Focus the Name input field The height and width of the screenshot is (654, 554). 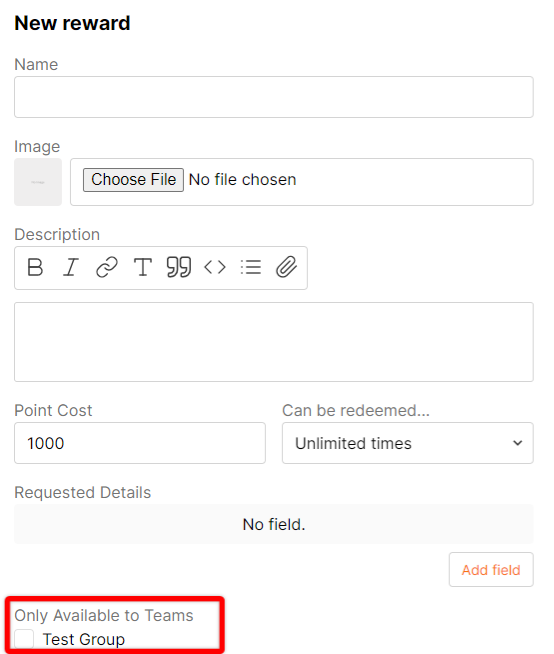coord(274,97)
